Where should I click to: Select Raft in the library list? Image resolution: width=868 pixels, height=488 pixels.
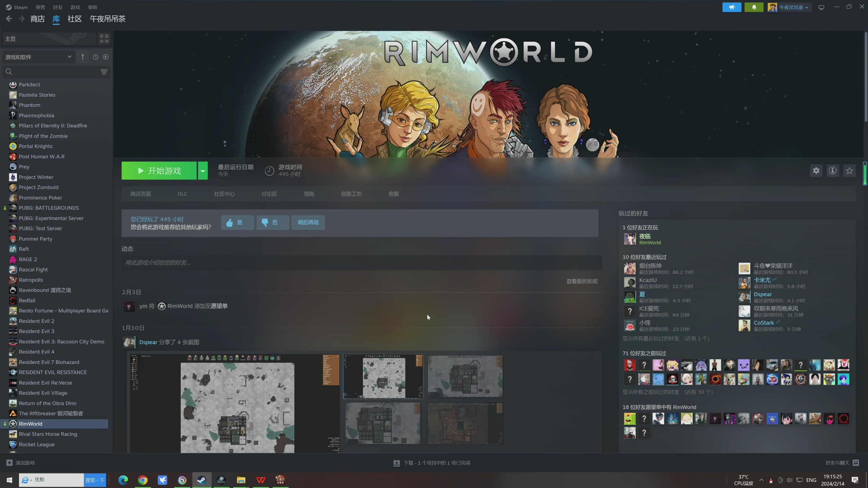coord(24,249)
